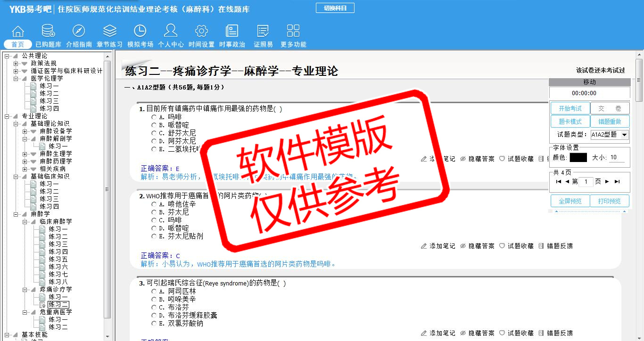Open the 已购题库 database icon
The image size is (644, 341).
coord(48,32)
